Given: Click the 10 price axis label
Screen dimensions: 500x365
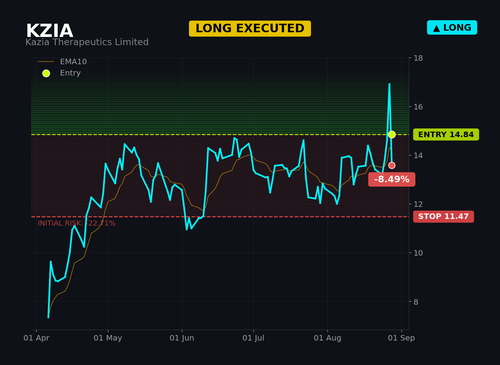Looking at the screenshot, I should click(418, 253).
